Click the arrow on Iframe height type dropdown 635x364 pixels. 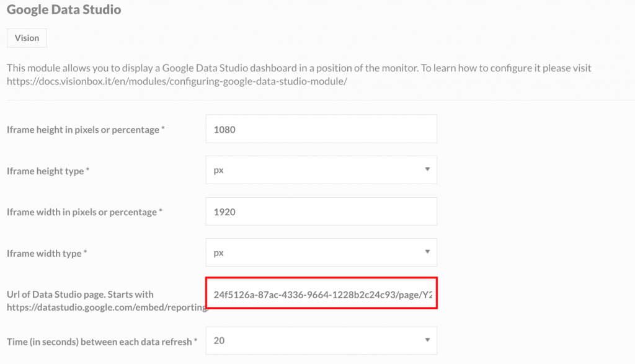pyautogui.click(x=427, y=169)
